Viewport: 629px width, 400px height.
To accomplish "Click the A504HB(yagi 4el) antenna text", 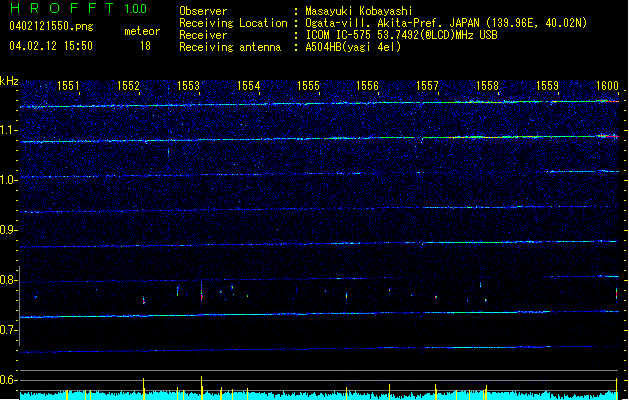I will pos(353,47).
